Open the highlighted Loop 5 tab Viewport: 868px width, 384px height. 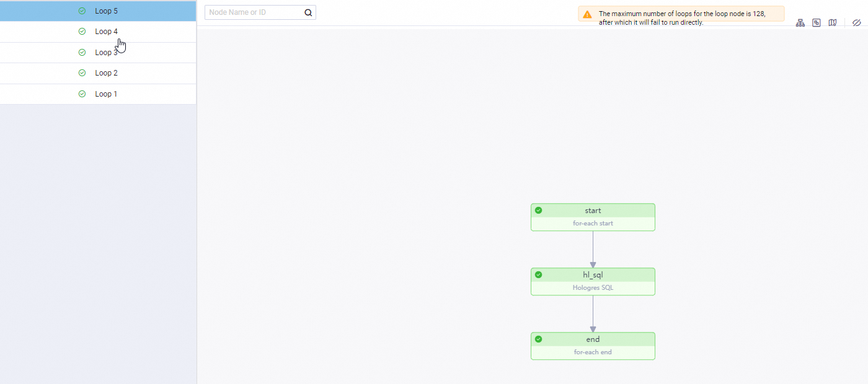(105, 11)
